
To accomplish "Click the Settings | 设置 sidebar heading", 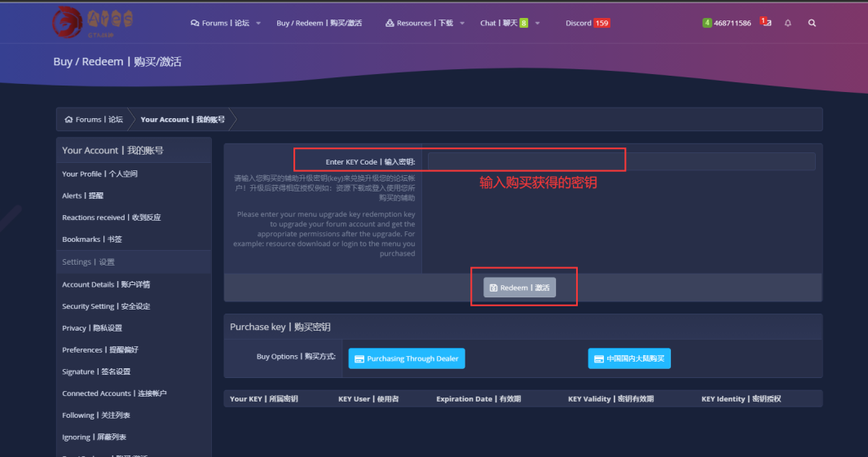I will pos(88,261).
